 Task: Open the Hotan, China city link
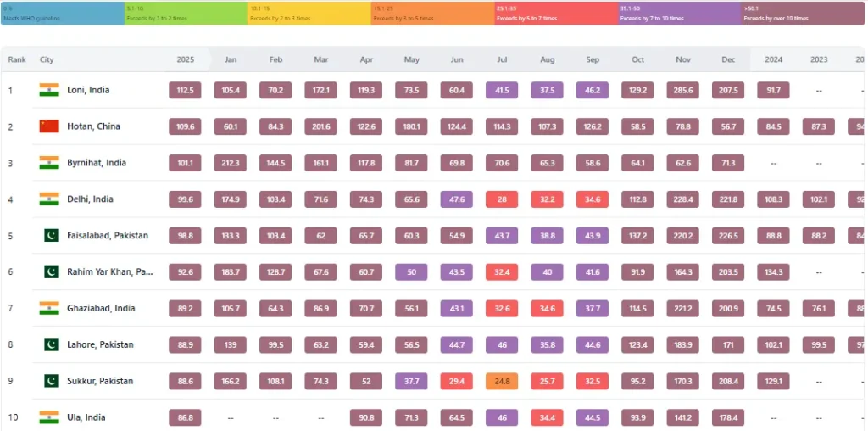93,126
